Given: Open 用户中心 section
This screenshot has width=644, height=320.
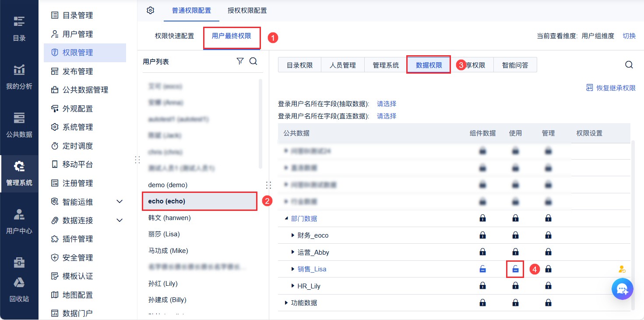Looking at the screenshot, I should click(x=19, y=221).
